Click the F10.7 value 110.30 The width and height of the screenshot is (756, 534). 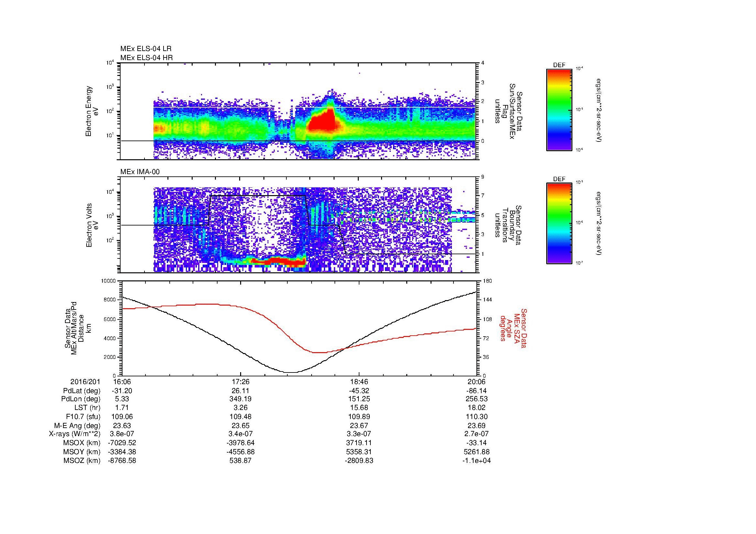[x=477, y=416]
